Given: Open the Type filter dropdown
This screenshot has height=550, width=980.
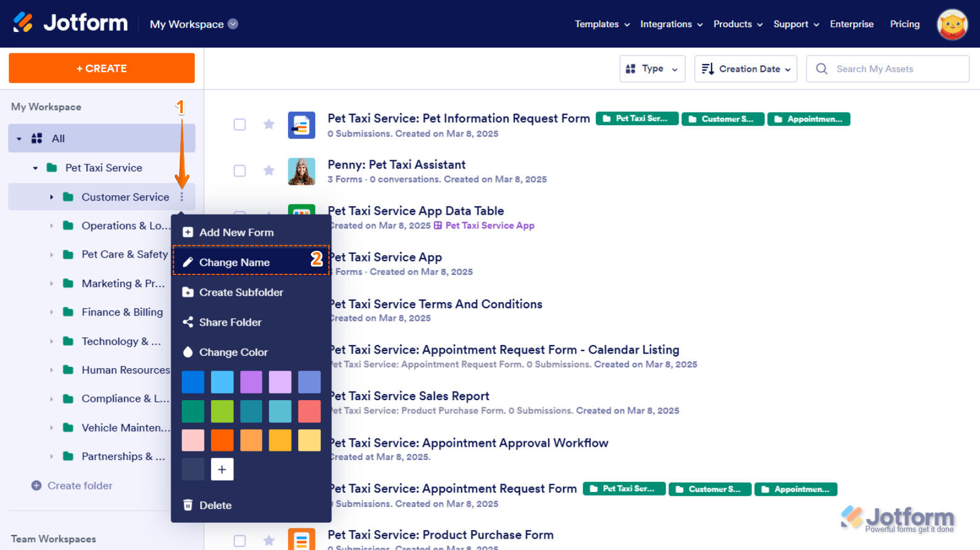Looking at the screenshot, I should point(652,69).
